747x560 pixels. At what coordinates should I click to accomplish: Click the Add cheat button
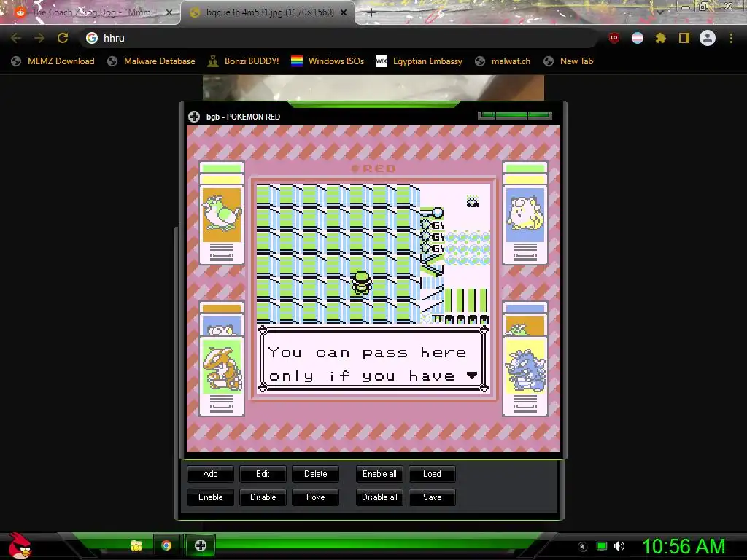(210, 474)
